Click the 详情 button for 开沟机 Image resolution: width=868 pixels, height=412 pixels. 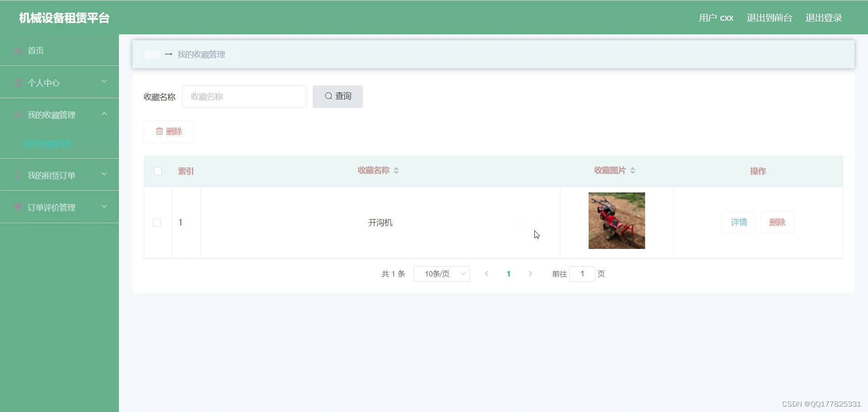point(739,222)
